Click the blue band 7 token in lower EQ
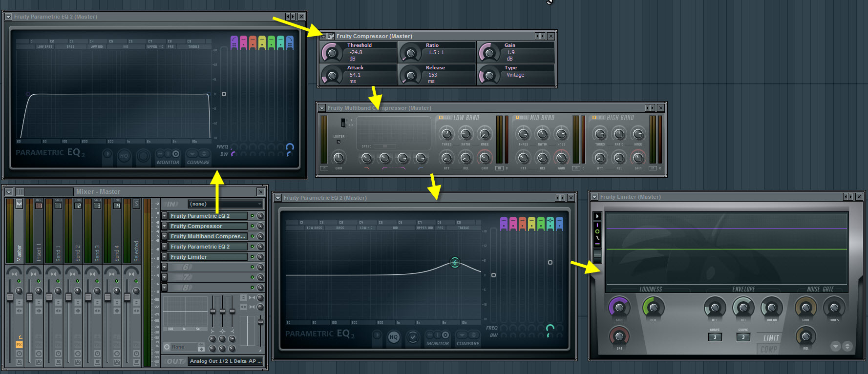 tap(559, 223)
